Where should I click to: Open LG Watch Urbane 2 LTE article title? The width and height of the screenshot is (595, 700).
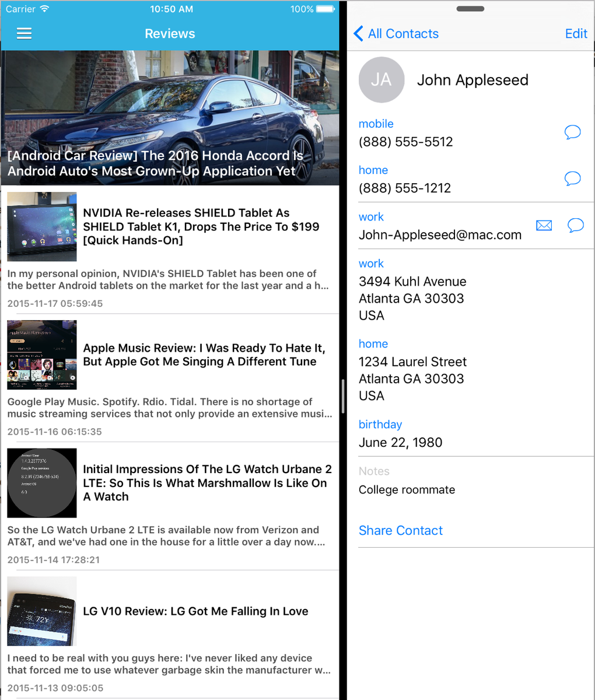(x=207, y=483)
